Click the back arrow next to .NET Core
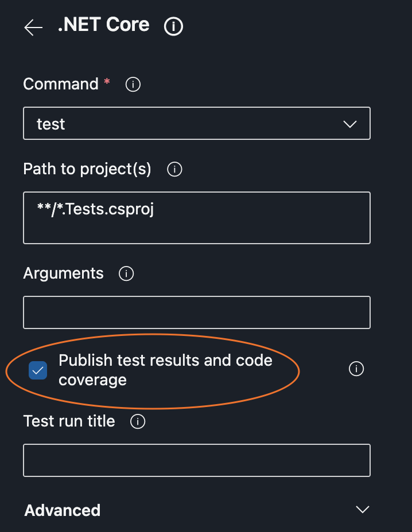The image size is (412, 532). (x=33, y=28)
